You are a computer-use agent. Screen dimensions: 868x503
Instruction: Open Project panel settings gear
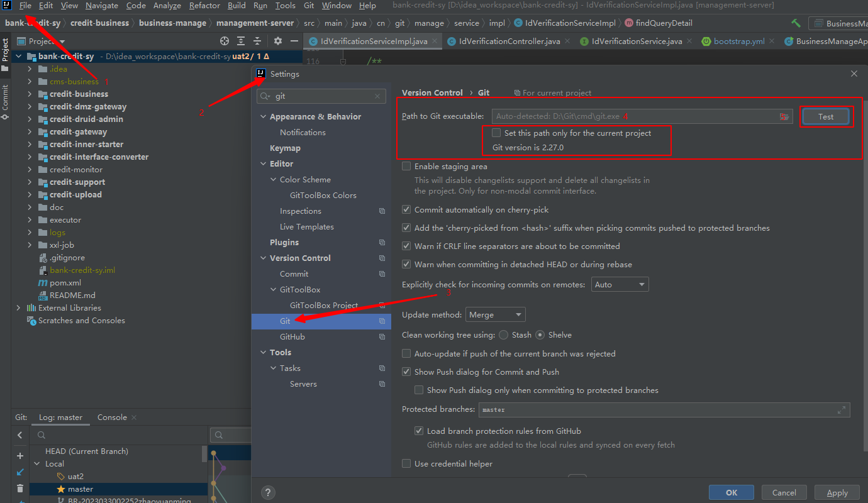[278, 41]
